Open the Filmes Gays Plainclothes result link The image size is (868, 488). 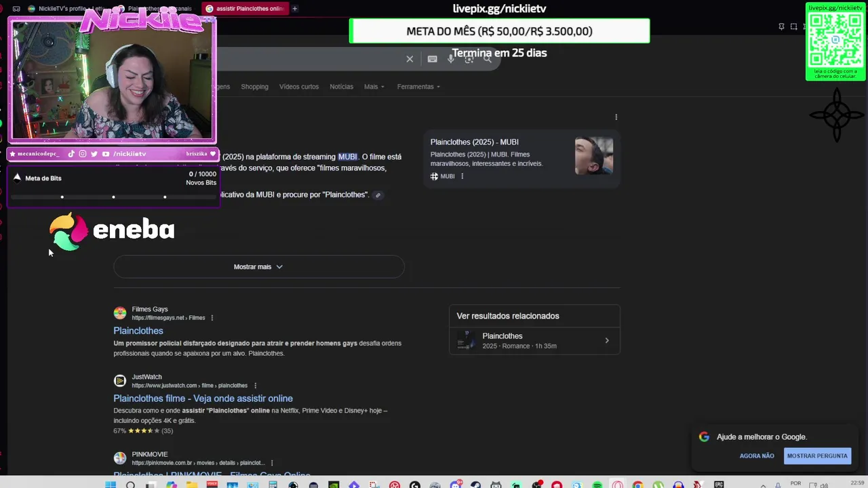[138, 331]
